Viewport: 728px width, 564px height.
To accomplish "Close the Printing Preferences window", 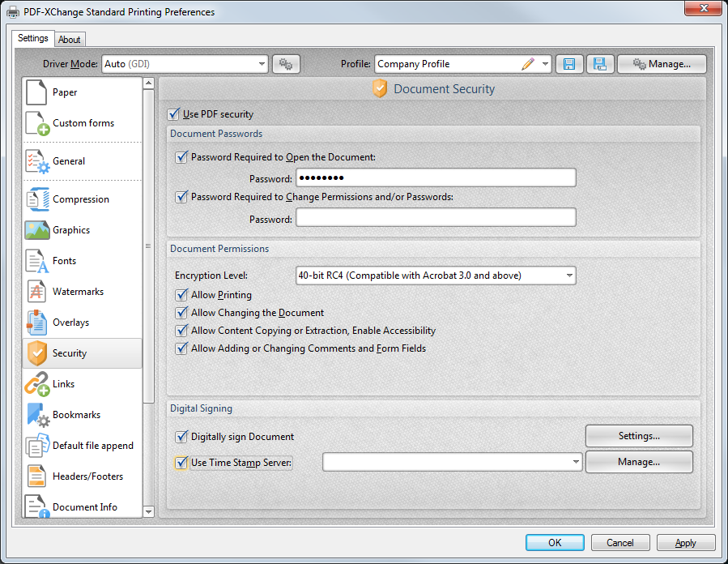I will [x=704, y=8].
